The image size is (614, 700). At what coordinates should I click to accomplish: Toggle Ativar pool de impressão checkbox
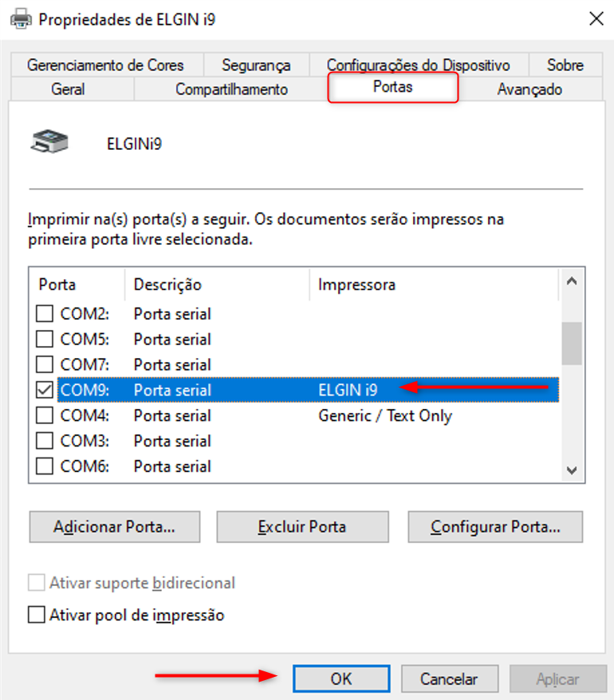coord(37,615)
